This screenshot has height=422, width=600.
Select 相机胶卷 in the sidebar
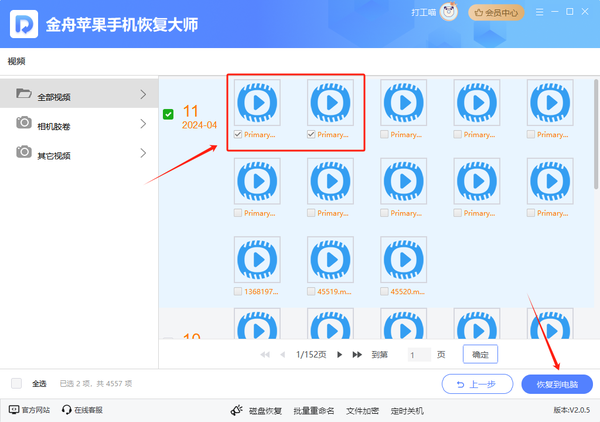[x=79, y=124]
